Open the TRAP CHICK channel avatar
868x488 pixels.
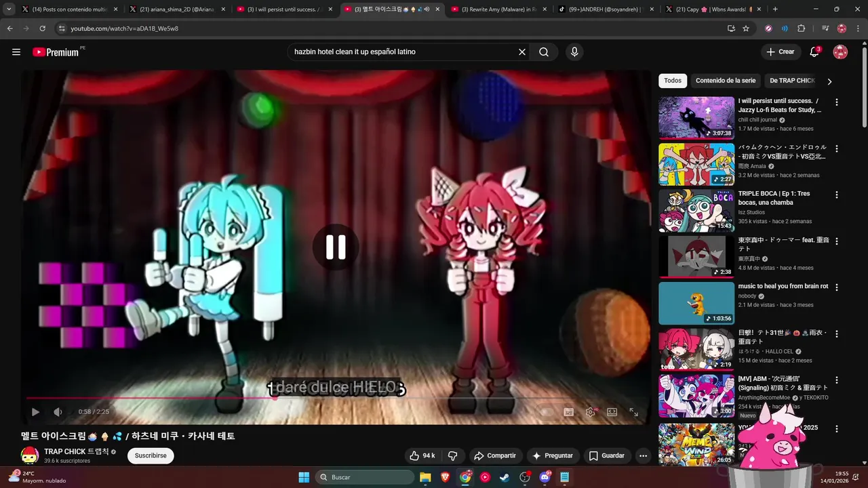pos(29,455)
